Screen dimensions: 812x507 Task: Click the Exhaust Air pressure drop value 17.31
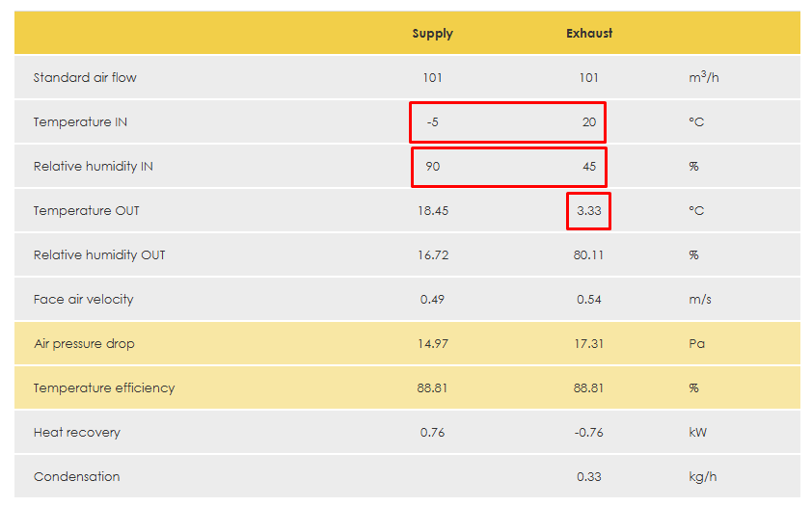click(x=588, y=344)
